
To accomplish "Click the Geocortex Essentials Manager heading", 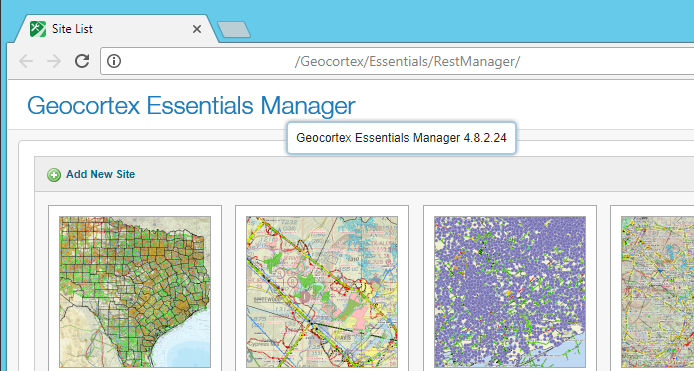I will coord(191,106).
